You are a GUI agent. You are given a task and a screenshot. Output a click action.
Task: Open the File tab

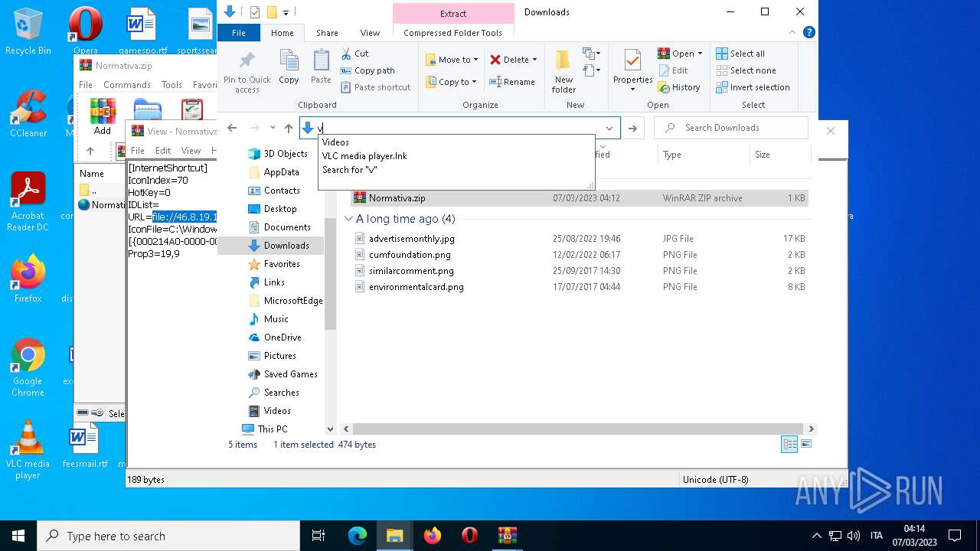click(x=239, y=33)
